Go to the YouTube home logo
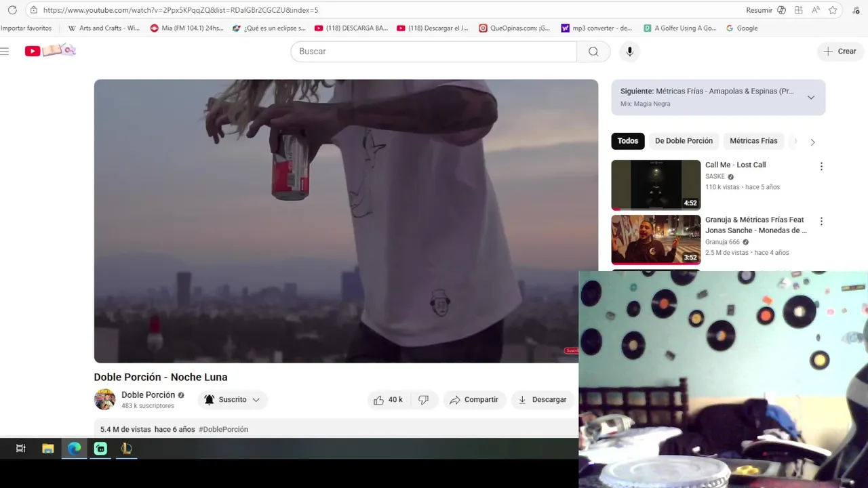The height and width of the screenshot is (488, 868). pos(51,50)
